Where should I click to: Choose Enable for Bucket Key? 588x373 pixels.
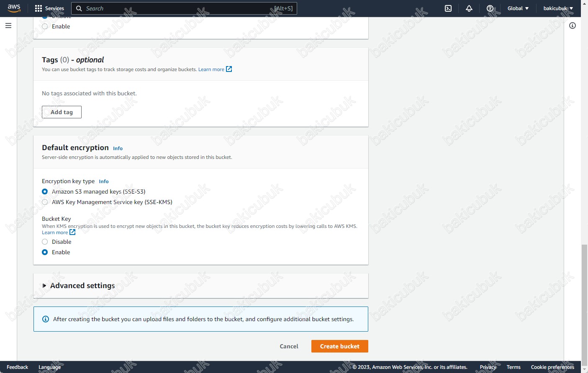[x=45, y=252]
